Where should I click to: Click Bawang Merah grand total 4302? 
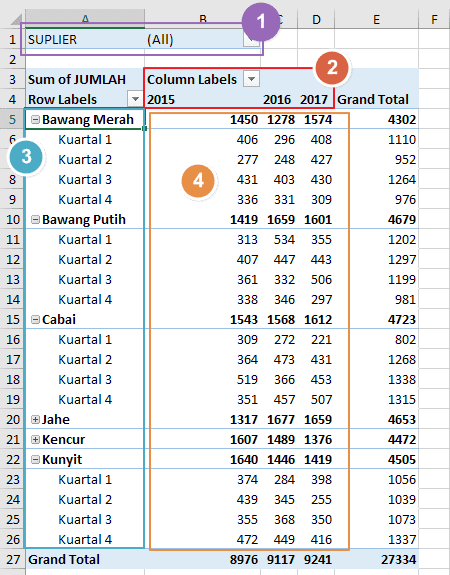pyautogui.click(x=402, y=120)
